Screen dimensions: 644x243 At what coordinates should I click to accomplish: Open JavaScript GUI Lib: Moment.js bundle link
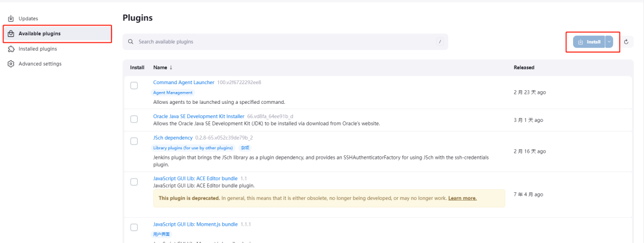tap(196, 224)
